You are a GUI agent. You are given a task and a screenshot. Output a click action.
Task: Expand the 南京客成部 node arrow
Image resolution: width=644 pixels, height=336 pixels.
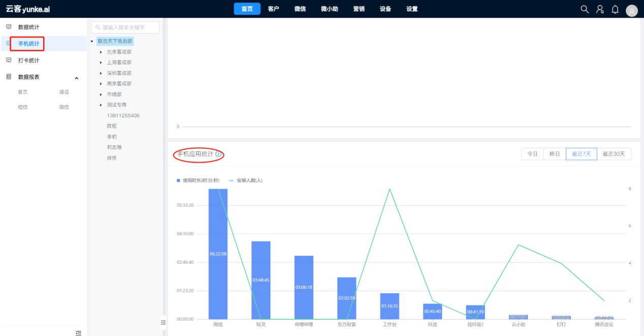click(101, 84)
